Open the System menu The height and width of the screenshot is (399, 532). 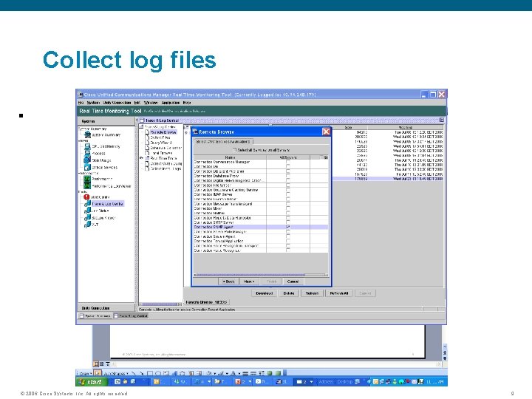click(93, 103)
